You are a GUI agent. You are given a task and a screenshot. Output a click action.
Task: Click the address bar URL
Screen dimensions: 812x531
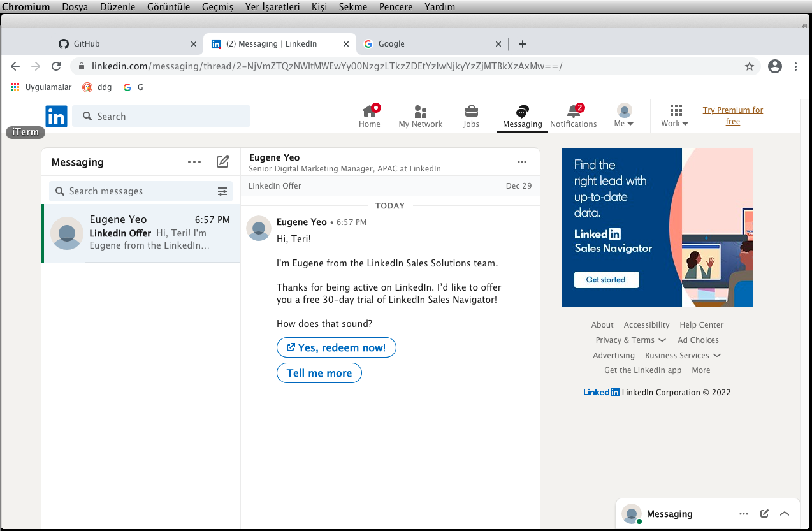coord(327,66)
